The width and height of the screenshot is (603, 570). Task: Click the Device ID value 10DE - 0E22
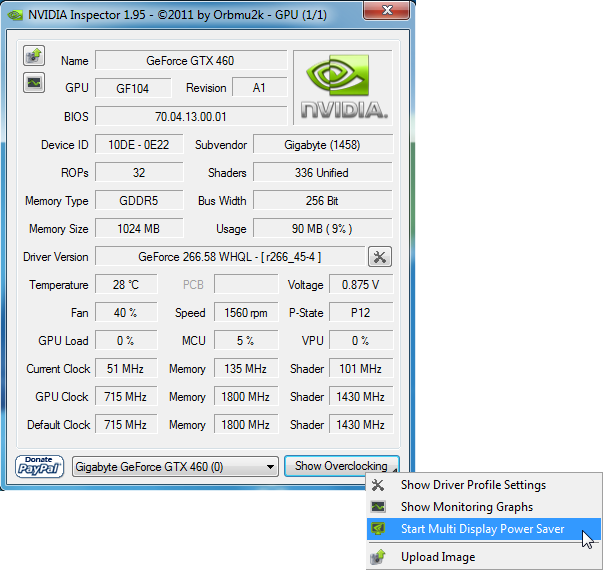pyautogui.click(x=139, y=145)
